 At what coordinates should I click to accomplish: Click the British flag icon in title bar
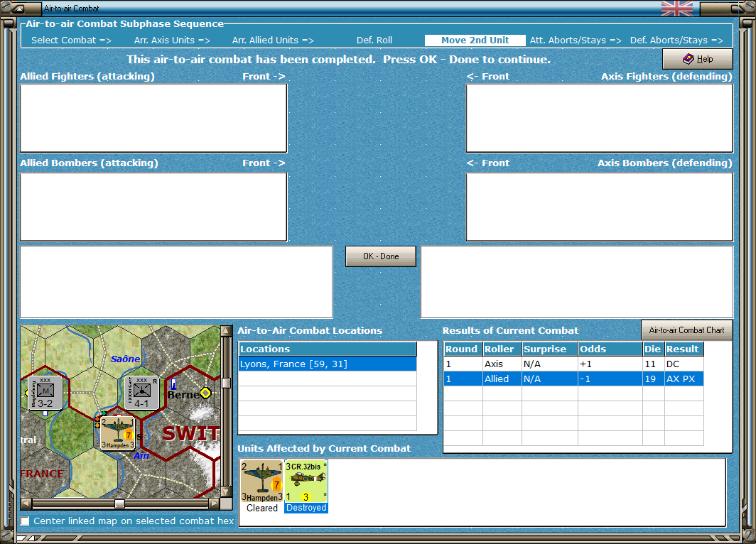(677, 9)
